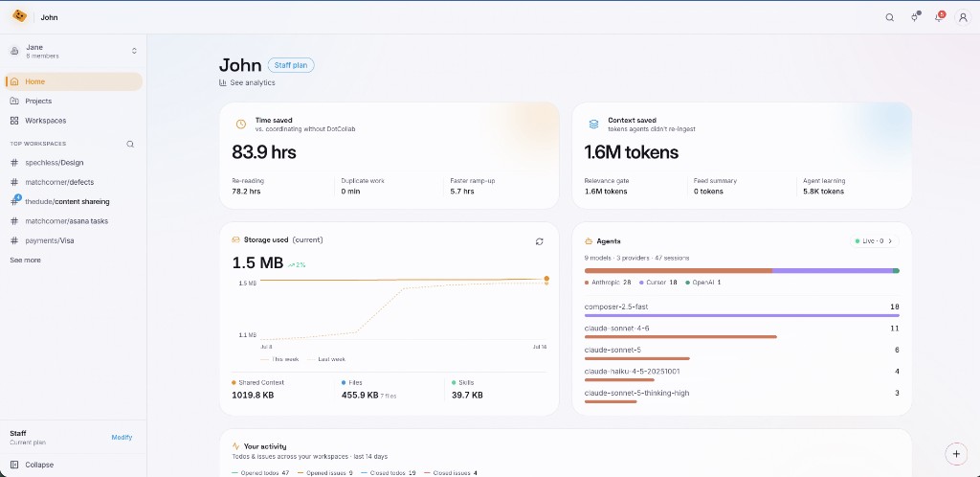The image size is (980, 477).
Task: Toggle Closed todos 19 legend
Action: click(x=389, y=473)
